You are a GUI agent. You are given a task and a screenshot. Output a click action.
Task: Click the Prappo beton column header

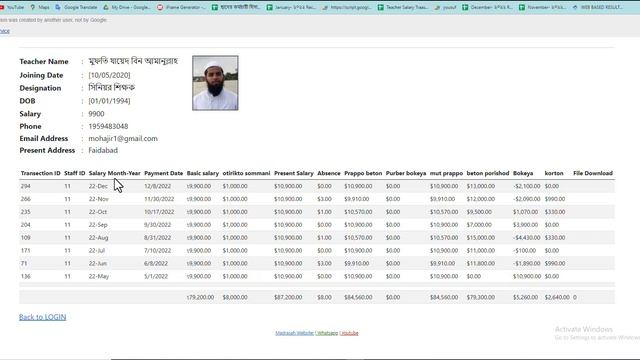(x=363, y=173)
